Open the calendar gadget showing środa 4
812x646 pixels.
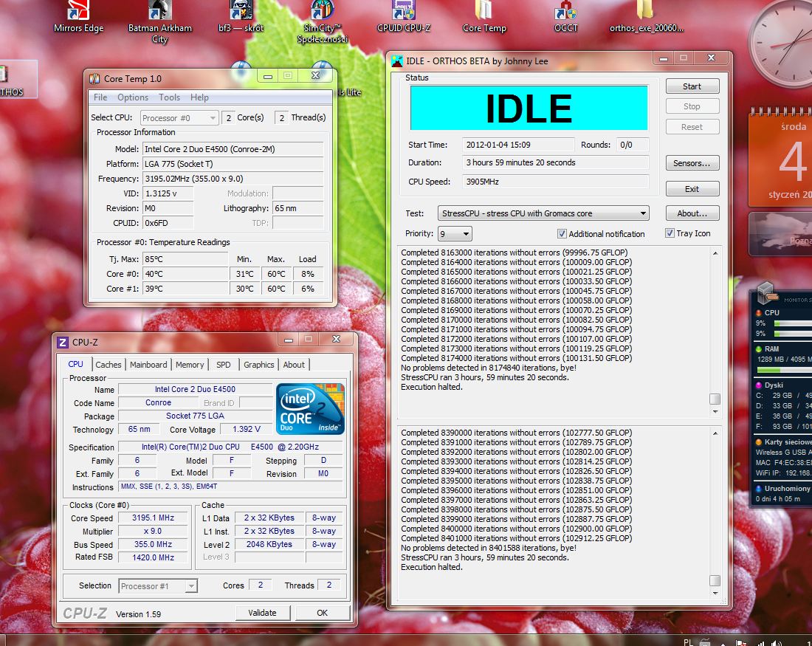(781, 158)
